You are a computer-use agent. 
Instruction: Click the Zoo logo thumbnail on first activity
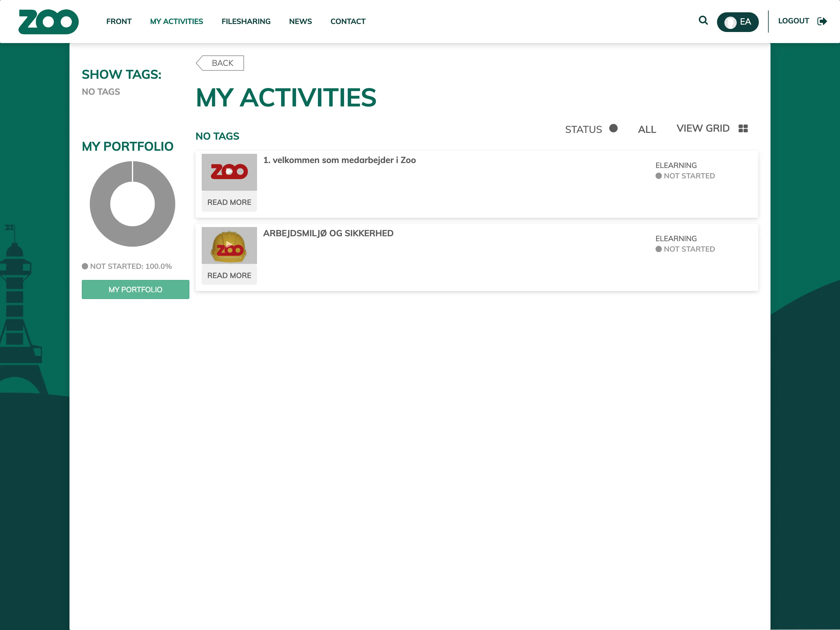point(229,172)
